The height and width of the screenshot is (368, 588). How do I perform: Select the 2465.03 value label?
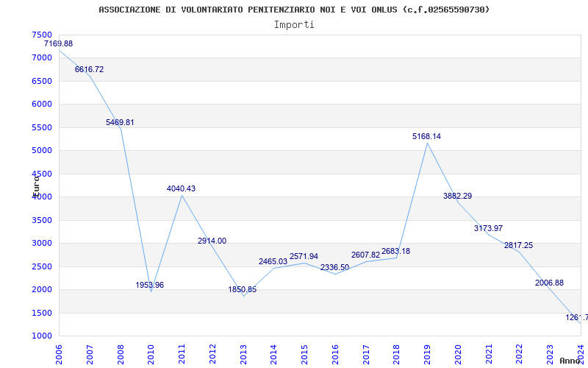click(x=273, y=261)
